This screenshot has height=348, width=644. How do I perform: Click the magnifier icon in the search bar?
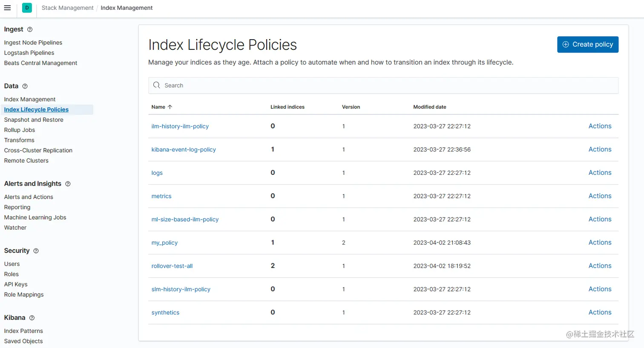tap(155, 85)
